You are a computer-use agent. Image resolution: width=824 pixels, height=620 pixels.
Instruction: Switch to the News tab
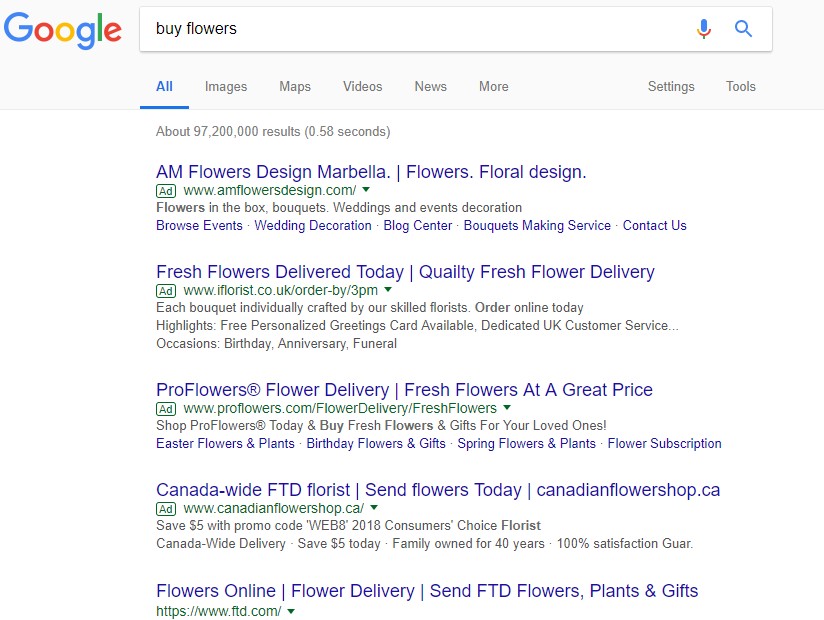click(x=430, y=87)
